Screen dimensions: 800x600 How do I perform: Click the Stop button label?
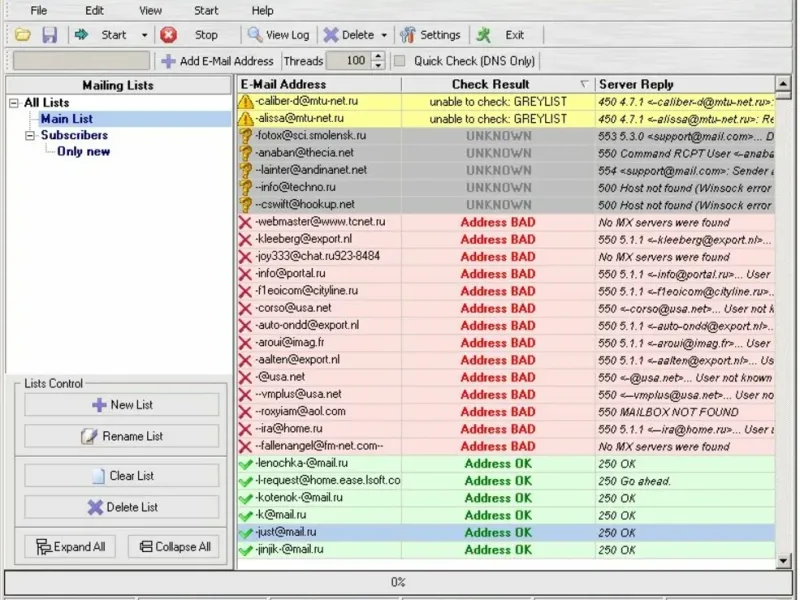tap(206, 35)
